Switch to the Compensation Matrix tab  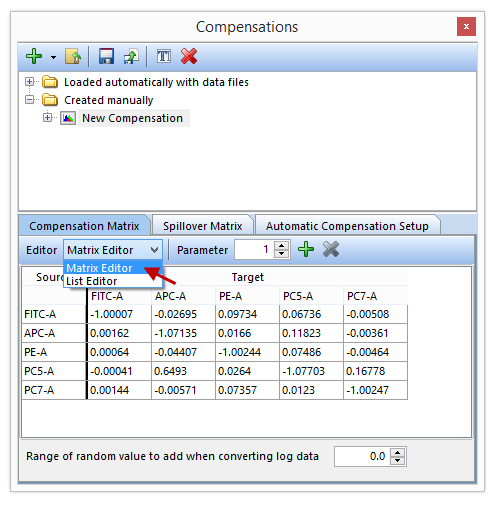pyautogui.click(x=84, y=226)
